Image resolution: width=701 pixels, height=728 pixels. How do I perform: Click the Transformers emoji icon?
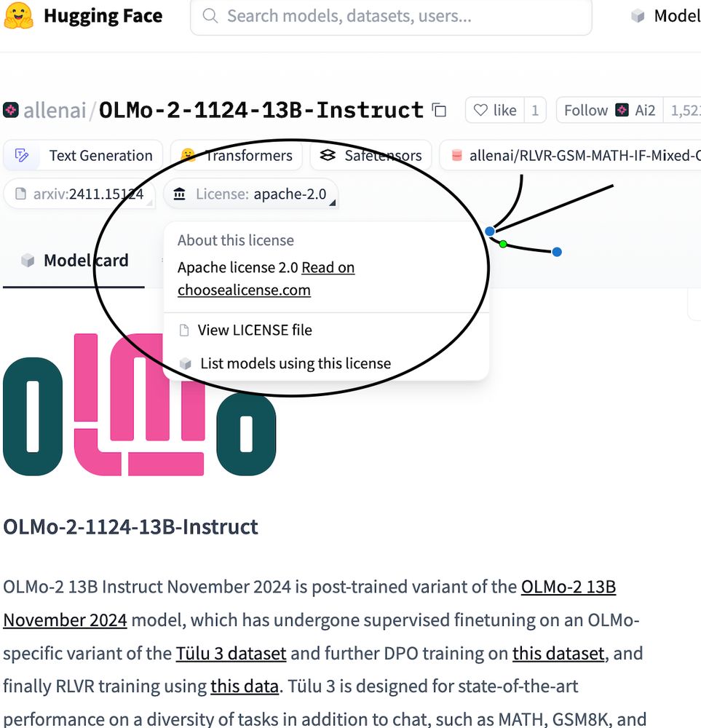(x=188, y=155)
